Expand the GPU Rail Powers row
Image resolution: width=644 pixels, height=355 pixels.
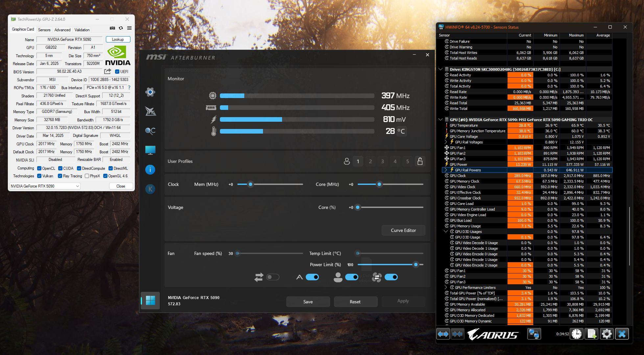(x=446, y=170)
